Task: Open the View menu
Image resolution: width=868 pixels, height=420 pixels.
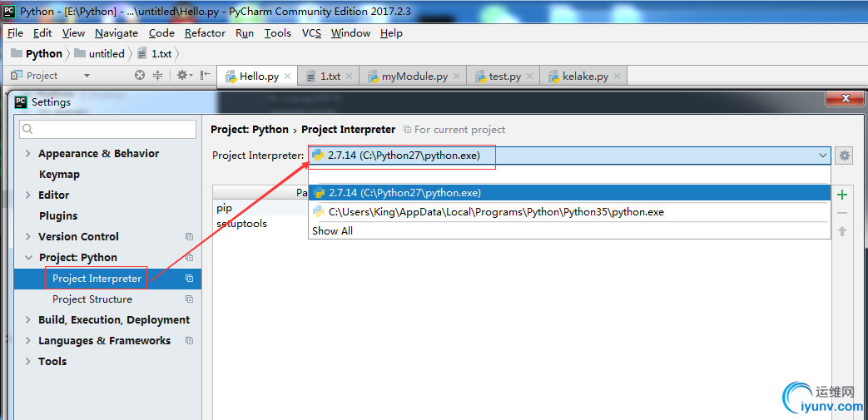Action: tap(73, 33)
